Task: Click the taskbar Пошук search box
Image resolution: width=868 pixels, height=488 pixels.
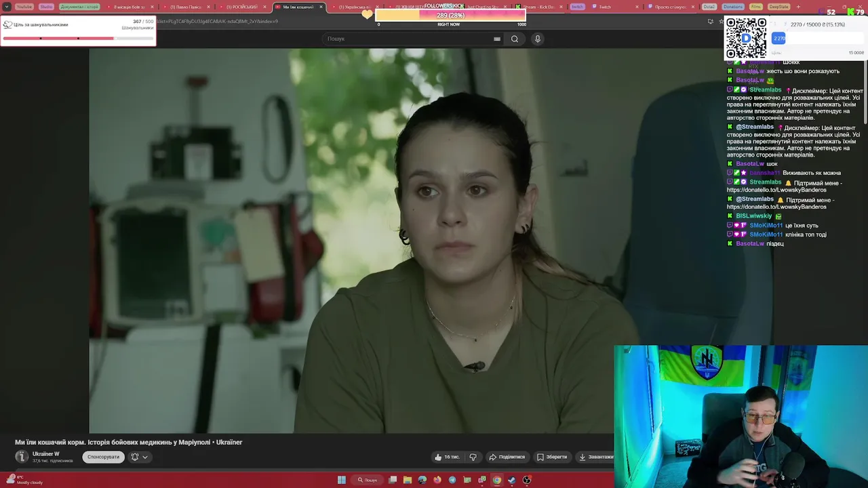Action: click(x=368, y=480)
